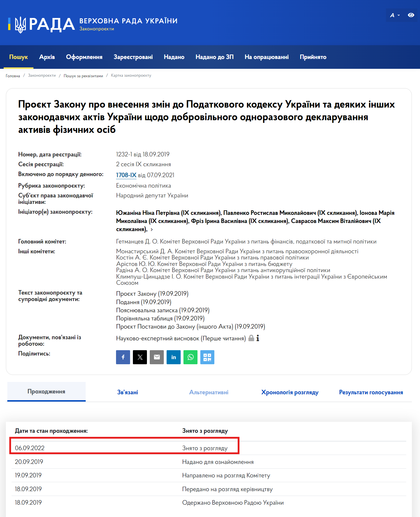Click Законопроекти subtitle in header
420x517 pixels.
(97, 29)
